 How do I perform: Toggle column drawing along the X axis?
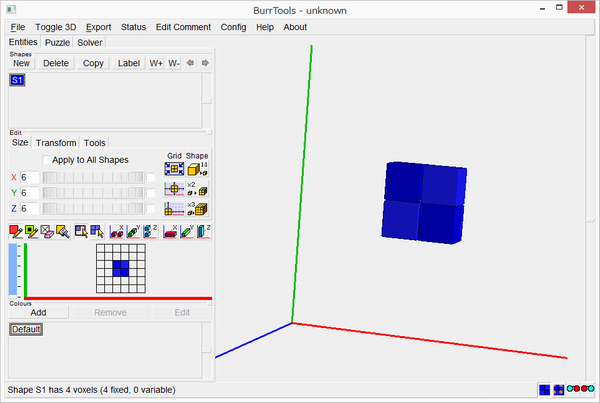170,232
